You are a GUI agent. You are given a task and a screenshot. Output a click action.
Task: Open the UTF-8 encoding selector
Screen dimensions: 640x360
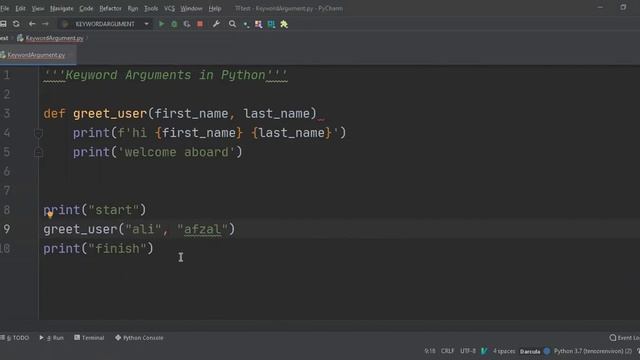coord(468,351)
